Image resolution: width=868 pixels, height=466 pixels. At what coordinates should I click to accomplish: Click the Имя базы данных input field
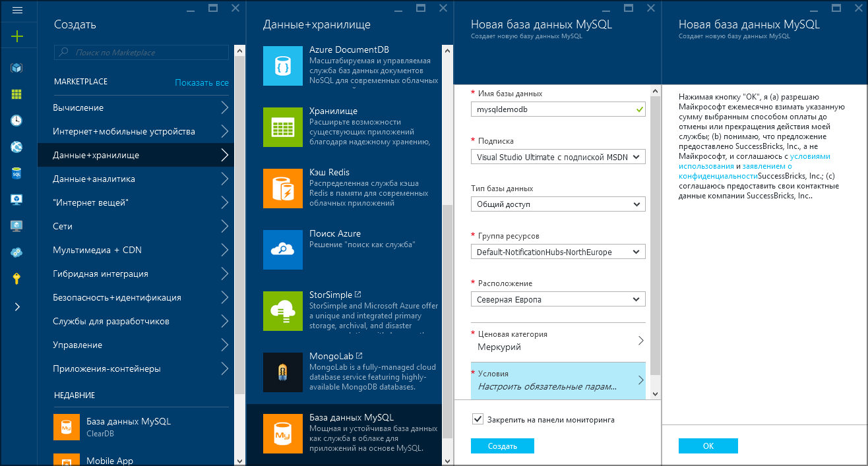pyautogui.click(x=558, y=109)
